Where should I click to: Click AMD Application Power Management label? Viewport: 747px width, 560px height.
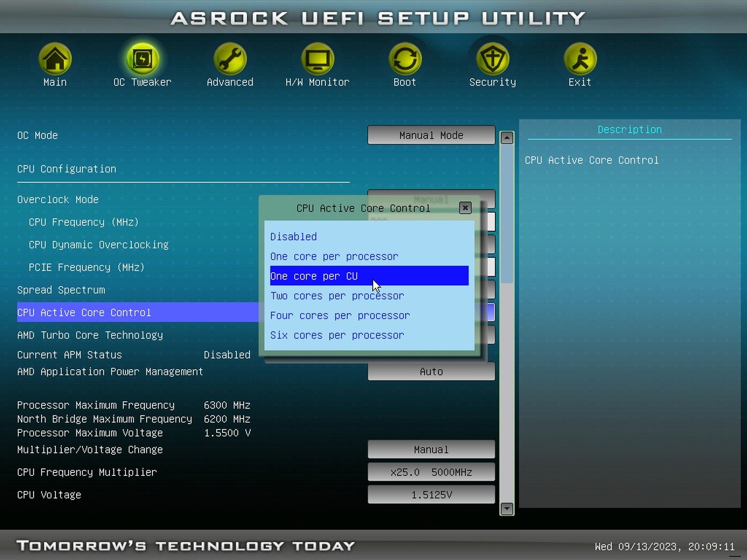click(110, 371)
